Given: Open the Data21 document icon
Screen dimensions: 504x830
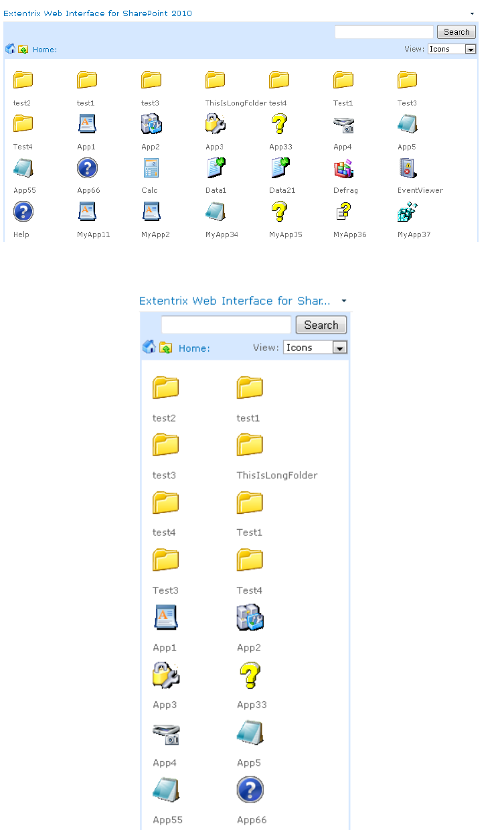Looking at the screenshot, I should pos(280,168).
